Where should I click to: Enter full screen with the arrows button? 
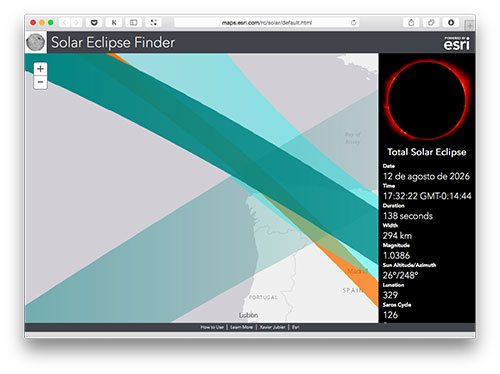tap(153, 23)
